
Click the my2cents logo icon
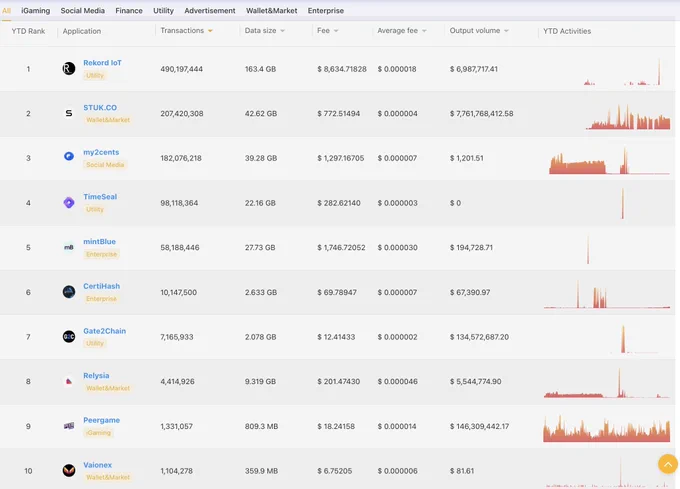pyautogui.click(x=69, y=156)
